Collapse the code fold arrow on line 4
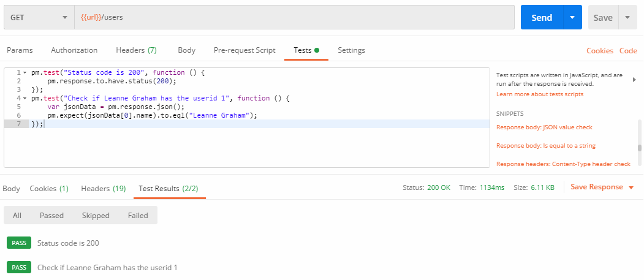The image size is (644, 280). click(x=25, y=98)
